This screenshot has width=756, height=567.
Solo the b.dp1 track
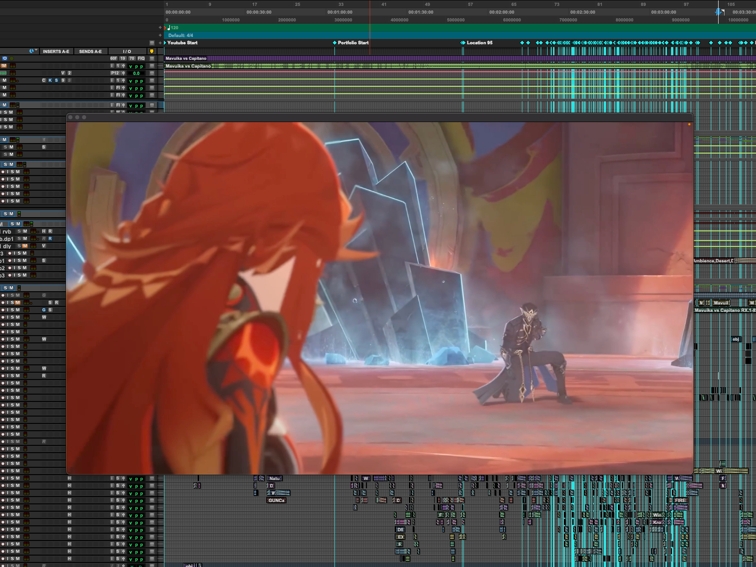point(19,239)
